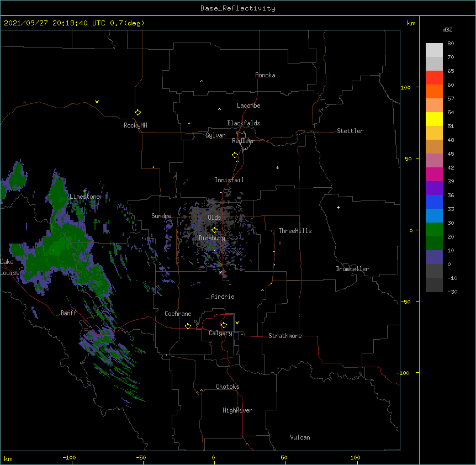
Task: Click the Vulcan town label
Action: [300, 437]
